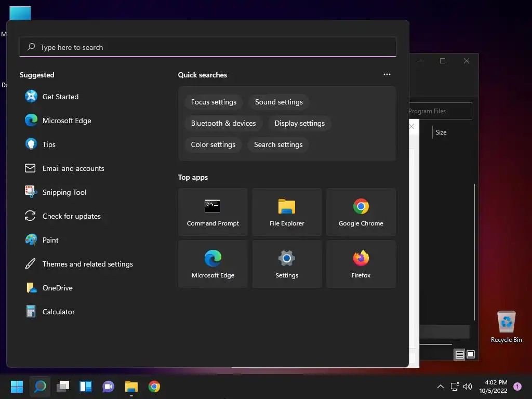Launch Google Chrome from Top apps
532x399 pixels.
(361, 212)
